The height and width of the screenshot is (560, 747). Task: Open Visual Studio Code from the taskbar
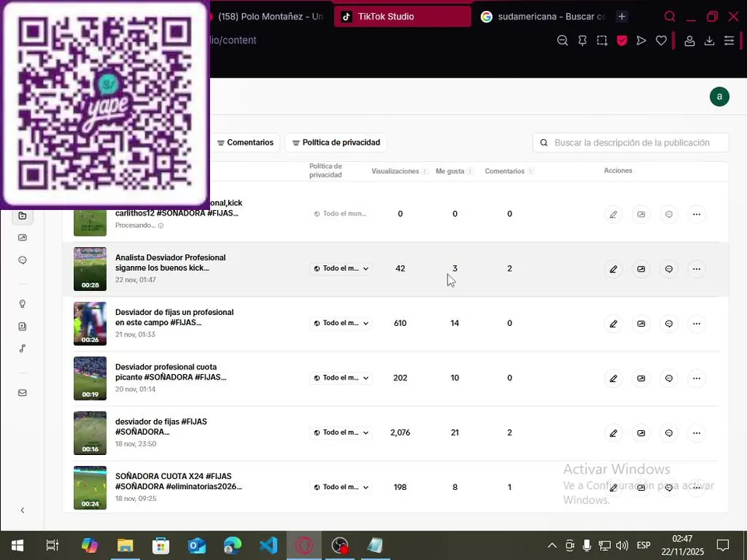click(268, 545)
